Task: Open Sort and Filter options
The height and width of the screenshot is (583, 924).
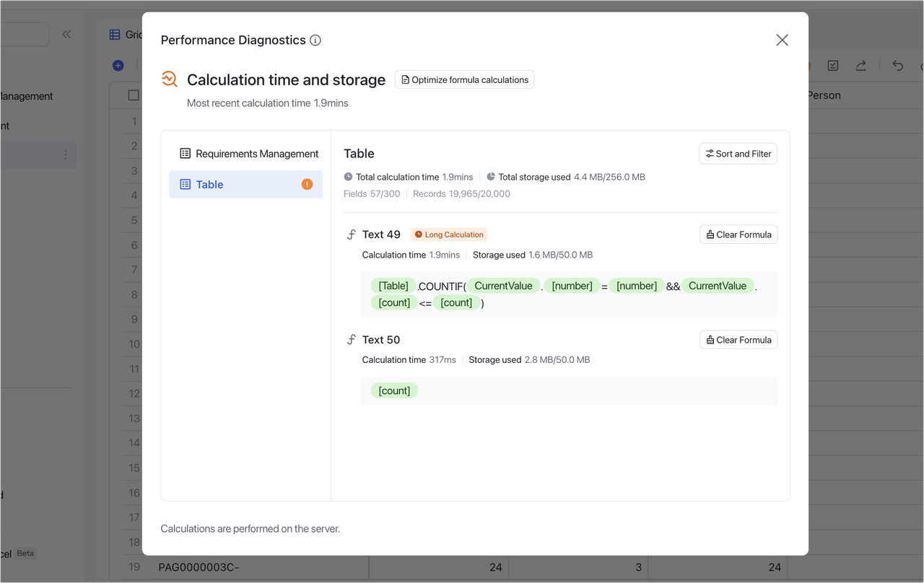Action: click(738, 154)
